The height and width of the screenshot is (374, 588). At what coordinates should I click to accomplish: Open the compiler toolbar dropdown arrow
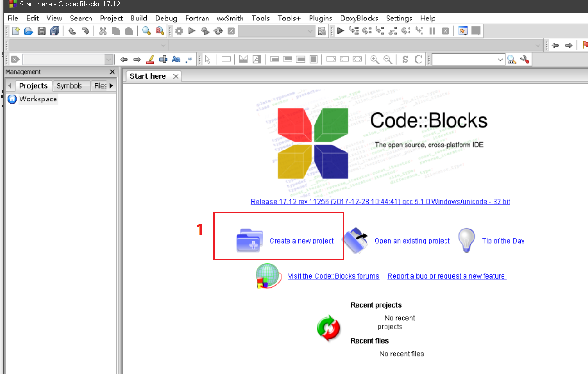163,45
